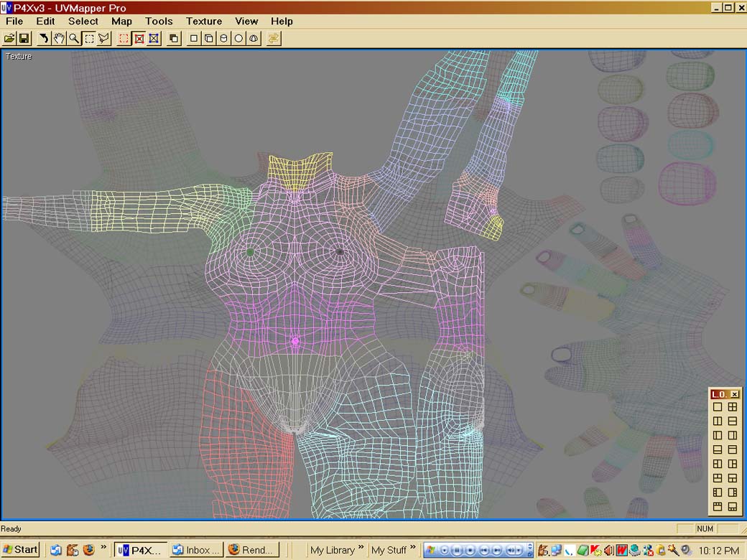
Task: Choose the planar box mapping icon
Action: [x=194, y=38]
